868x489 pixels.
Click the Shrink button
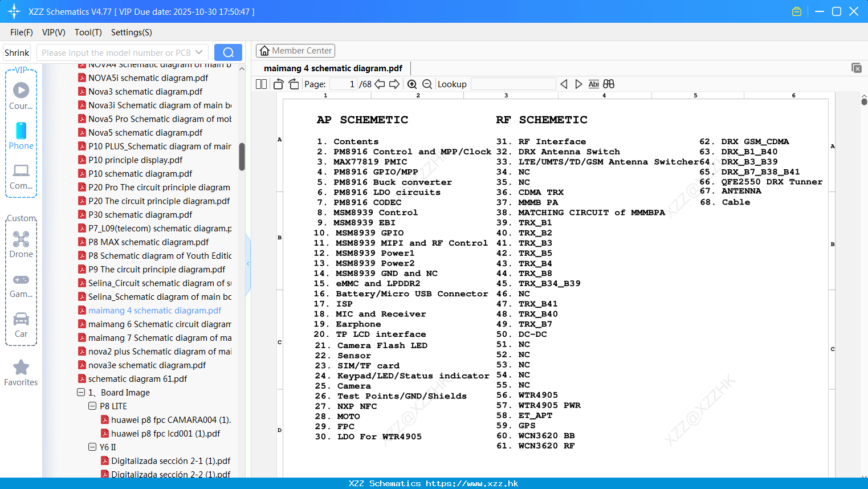tap(17, 52)
